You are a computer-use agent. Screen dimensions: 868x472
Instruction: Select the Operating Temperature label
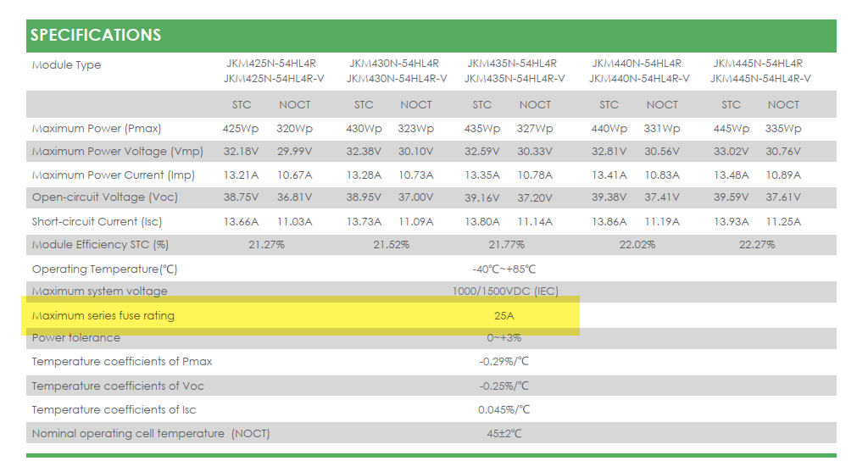(x=104, y=269)
